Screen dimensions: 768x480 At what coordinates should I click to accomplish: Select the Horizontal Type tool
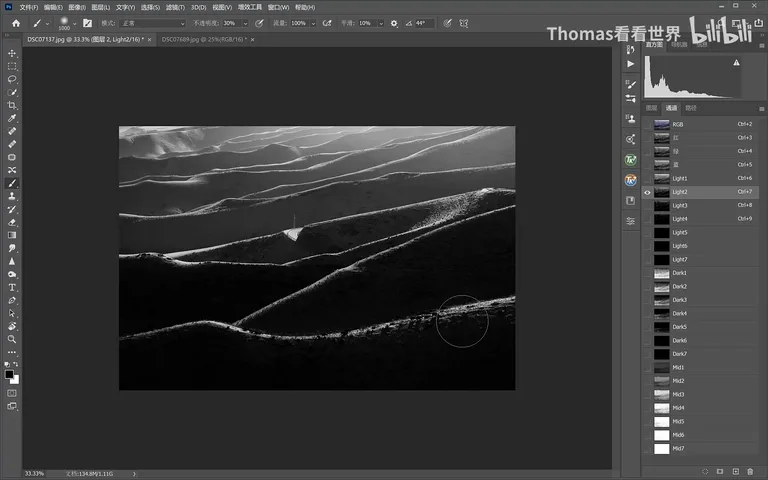(12, 287)
